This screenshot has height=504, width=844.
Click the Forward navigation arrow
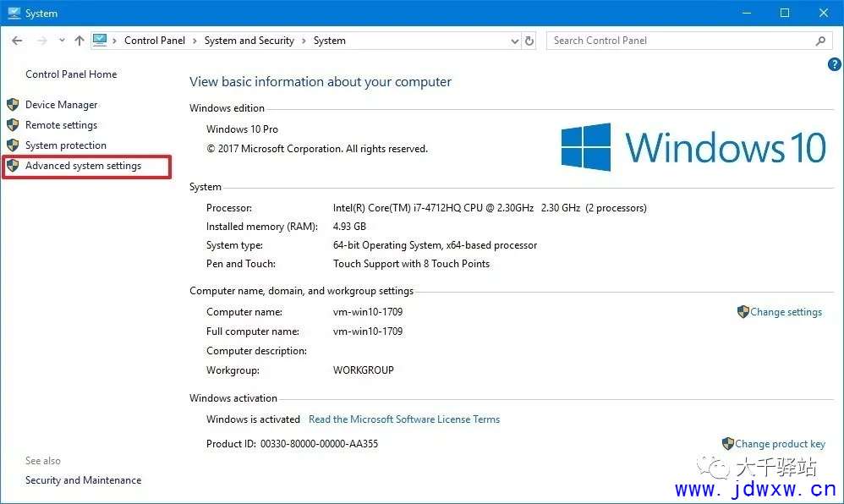(x=42, y=41)
